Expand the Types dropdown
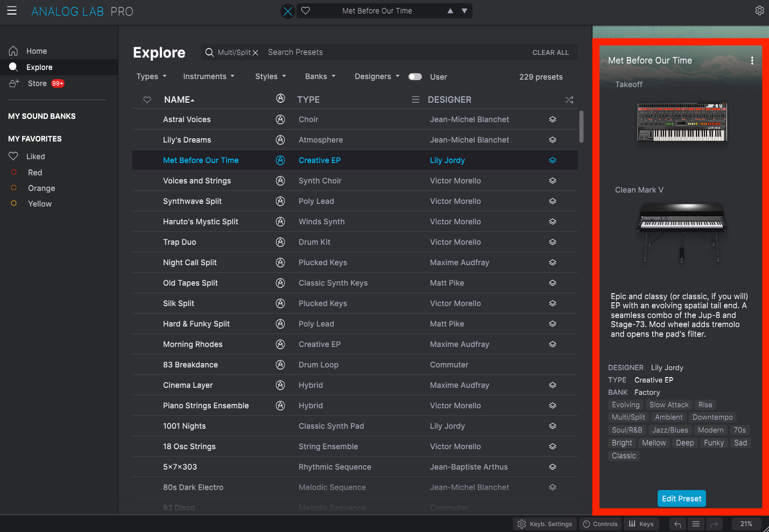 coord(151,76)
